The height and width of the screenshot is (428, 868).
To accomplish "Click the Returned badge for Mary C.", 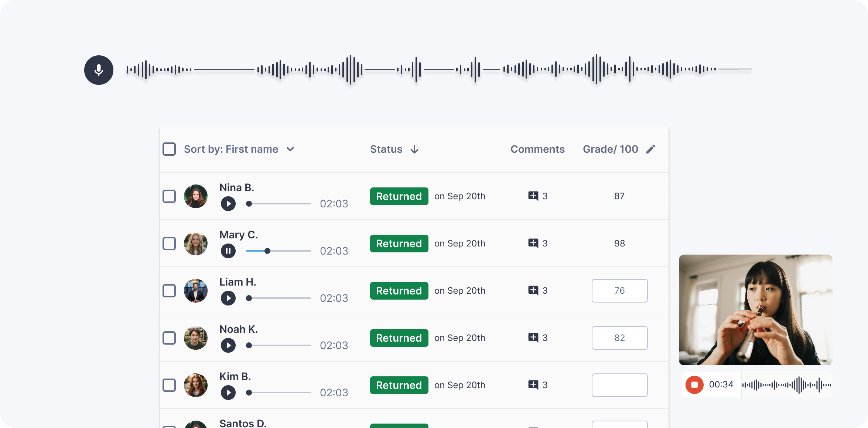I will (399, 244).
